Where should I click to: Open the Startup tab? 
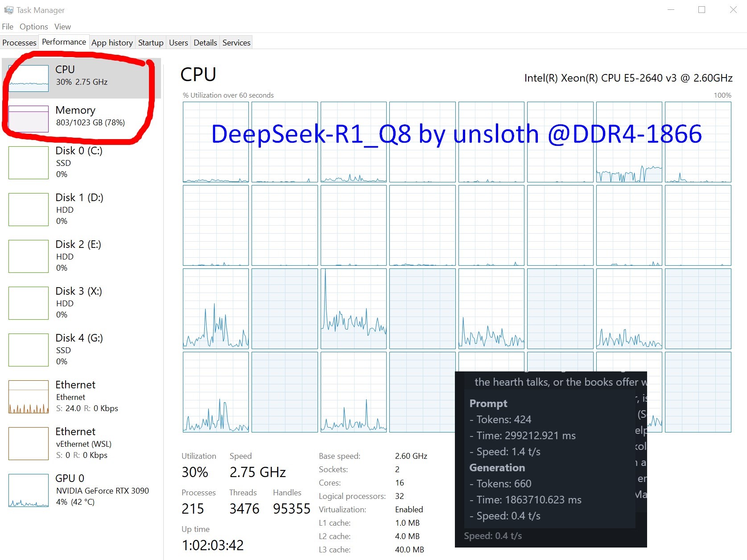(x=151, y=43)
